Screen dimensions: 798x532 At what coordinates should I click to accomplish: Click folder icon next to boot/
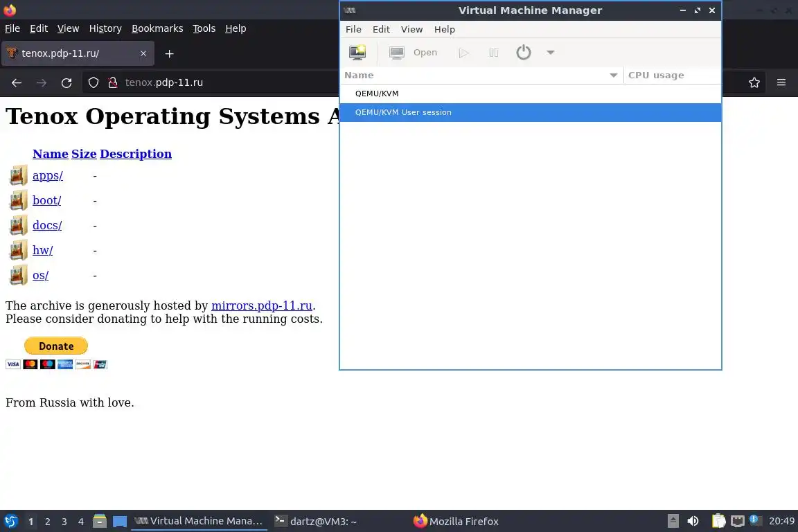click(x=18, y=201)
